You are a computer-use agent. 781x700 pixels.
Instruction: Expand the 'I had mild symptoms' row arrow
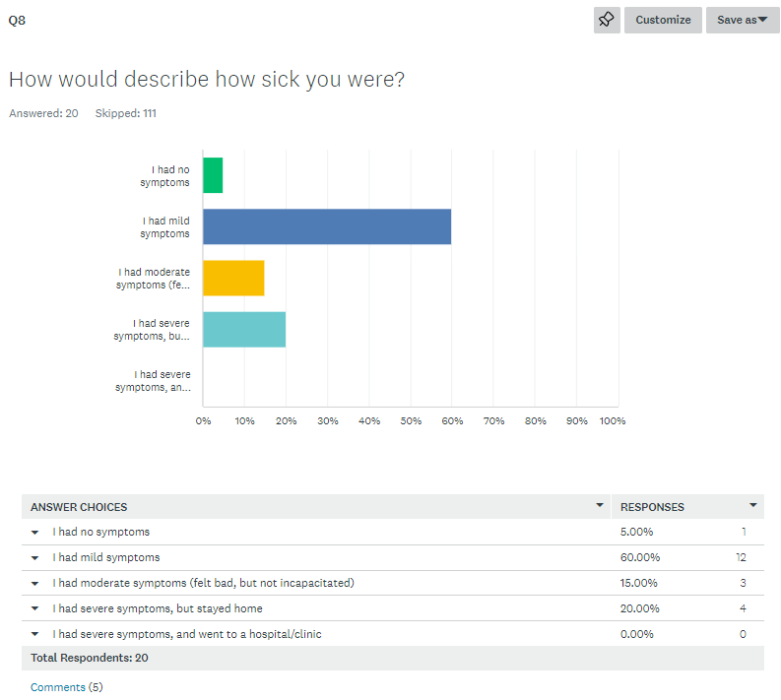coord(34,558)
